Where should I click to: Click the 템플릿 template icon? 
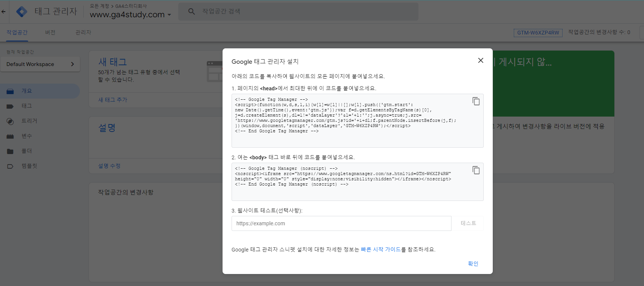pos(10,166)
